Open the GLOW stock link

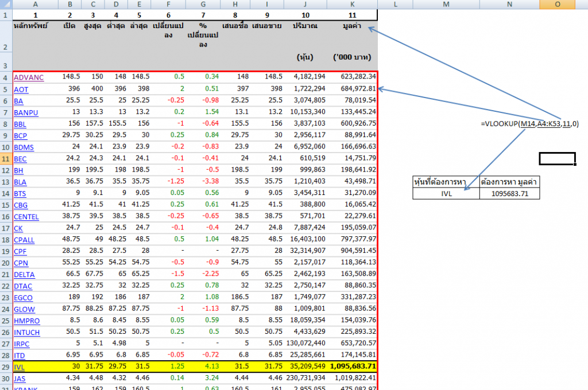point(24,310)
